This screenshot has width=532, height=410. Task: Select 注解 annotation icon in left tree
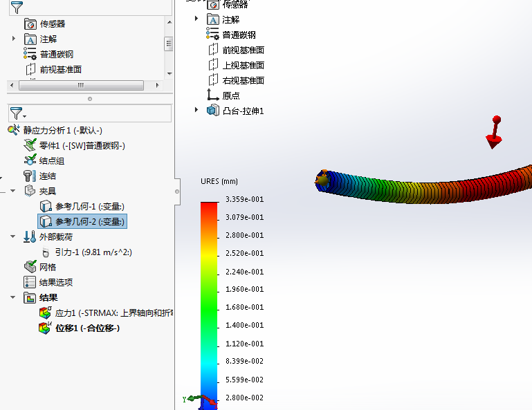(x=30, y=39)
